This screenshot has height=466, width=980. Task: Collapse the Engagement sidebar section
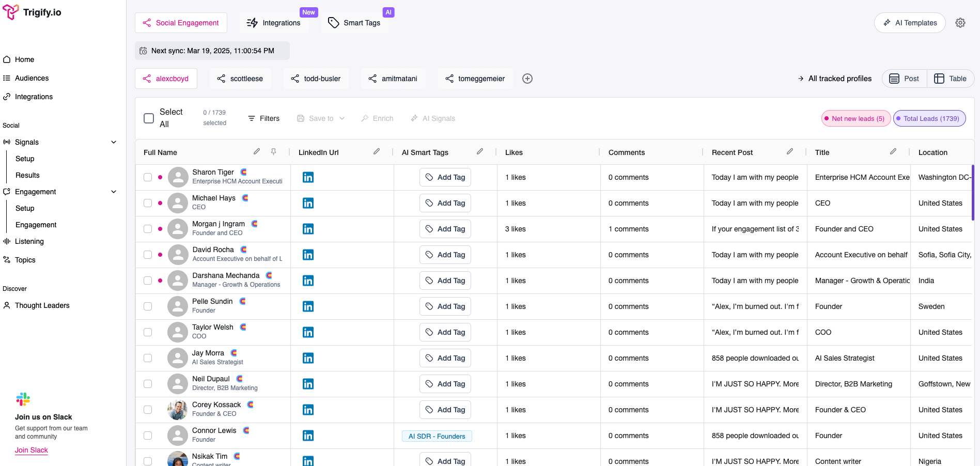[x=114, y=192]
